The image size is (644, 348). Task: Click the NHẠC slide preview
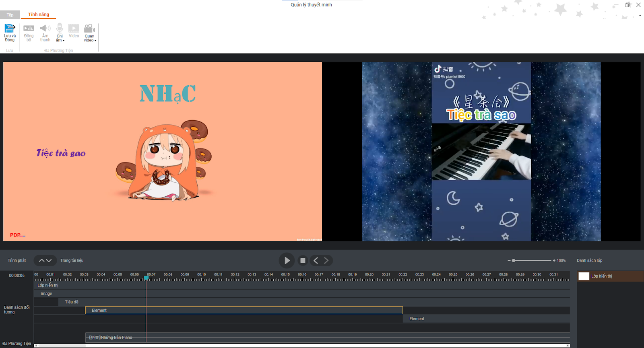pyautogui.click(x=163, y=152)
